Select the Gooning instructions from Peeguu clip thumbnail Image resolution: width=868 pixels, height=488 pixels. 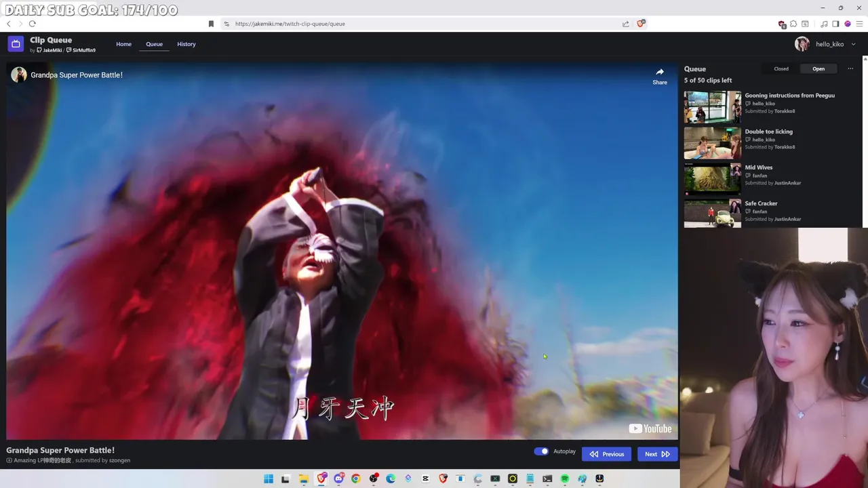tap(712, 107)
